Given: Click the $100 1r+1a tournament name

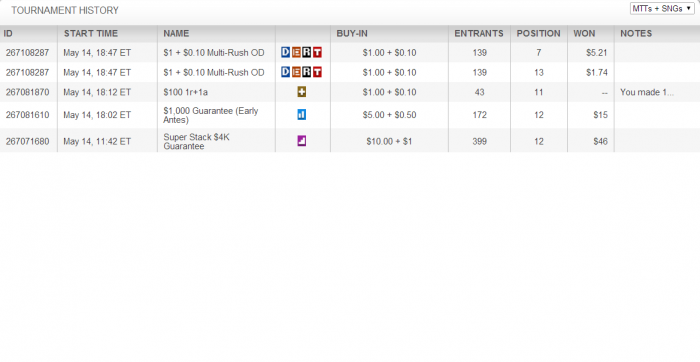Looking at the screenshot, I should (x=185, y=92).
